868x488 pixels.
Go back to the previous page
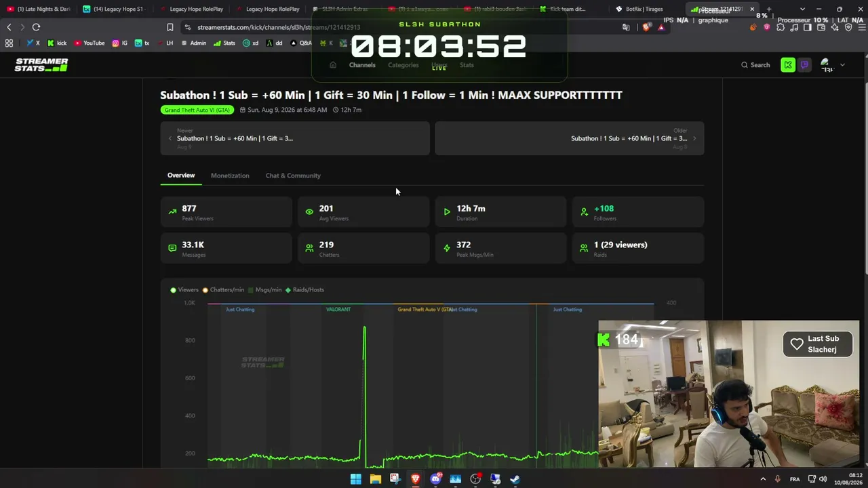[9, 27]
